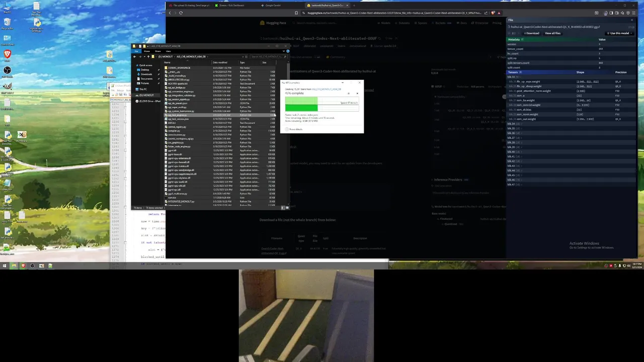Open AGI_CYB_MONOLIT_ASM_DB link in delete dialog

pos(327,89)
